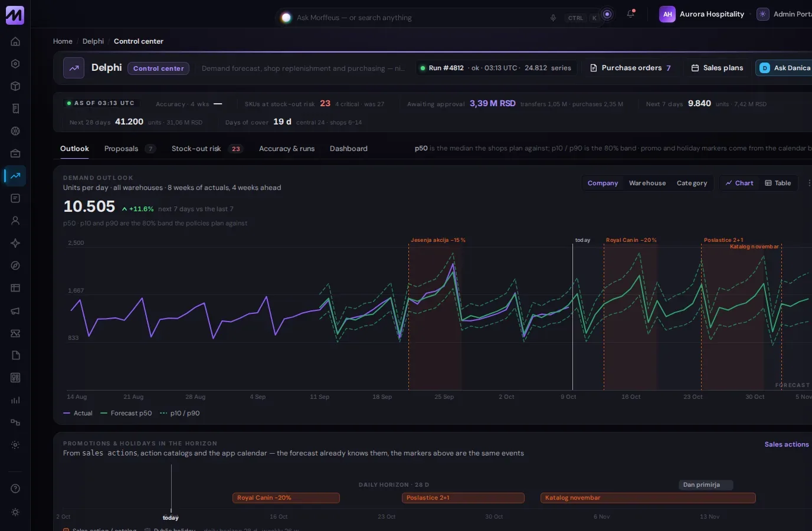Select the active trend-chart sidebar icon
812x531 pixels.
(15, 176)
